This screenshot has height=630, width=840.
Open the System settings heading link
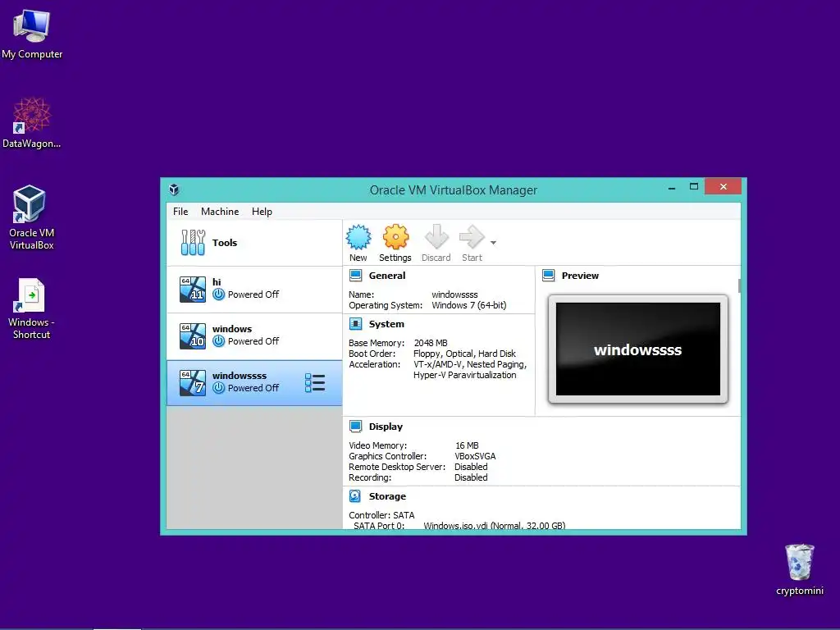click(386, 324)
